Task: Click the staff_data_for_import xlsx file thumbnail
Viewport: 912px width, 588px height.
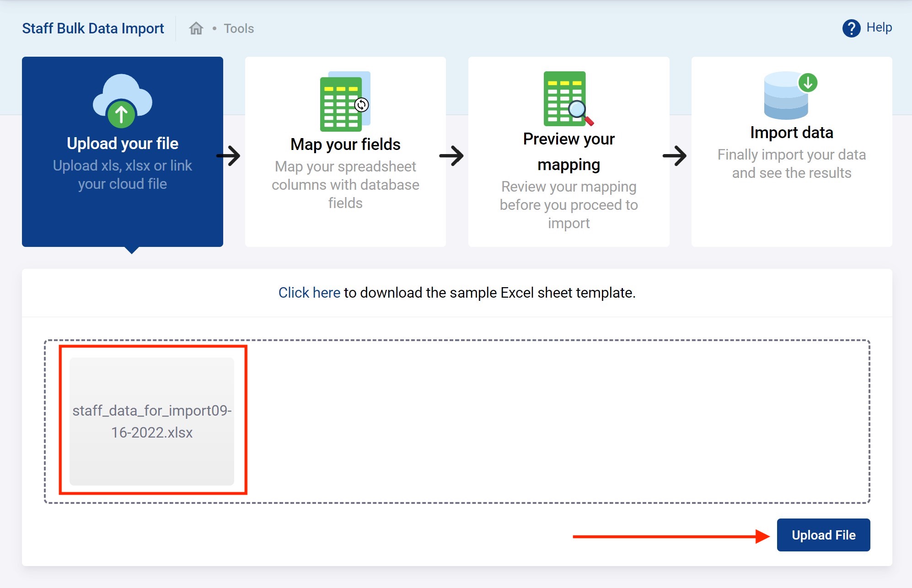Action: 152,421
